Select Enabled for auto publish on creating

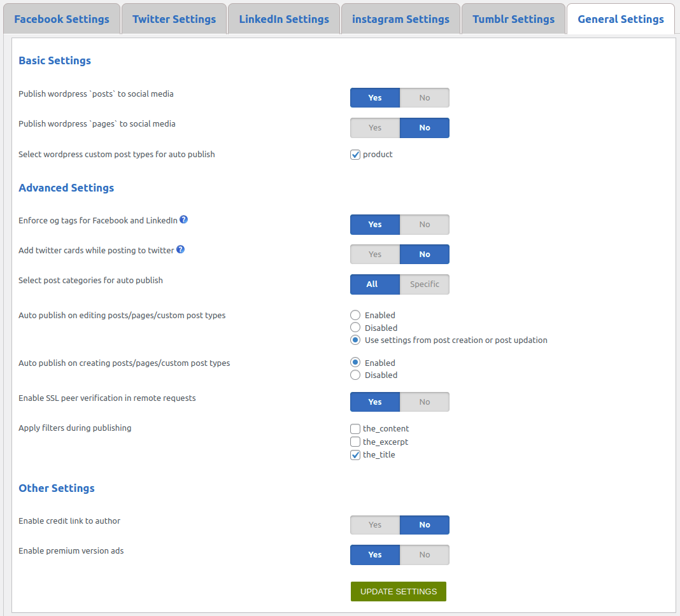pos(355,362)
